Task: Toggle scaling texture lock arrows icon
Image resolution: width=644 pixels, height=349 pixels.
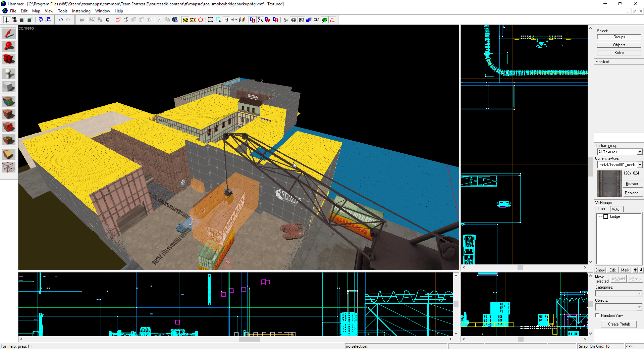Action: [x=234, y=20]
